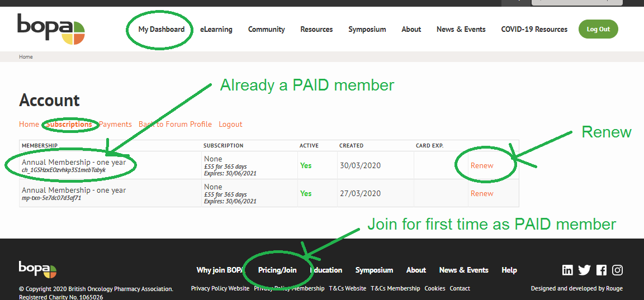Open the Contact footer link
Image resolution: width=644 pixels, height=300 pixels.
pyautogui.click(x=460, y=288)
